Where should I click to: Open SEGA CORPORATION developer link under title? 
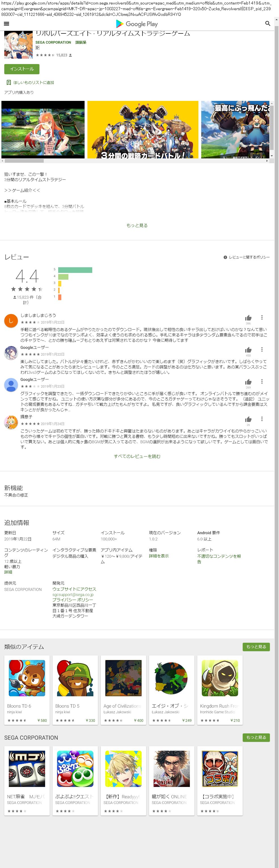(x=53, y=43)
